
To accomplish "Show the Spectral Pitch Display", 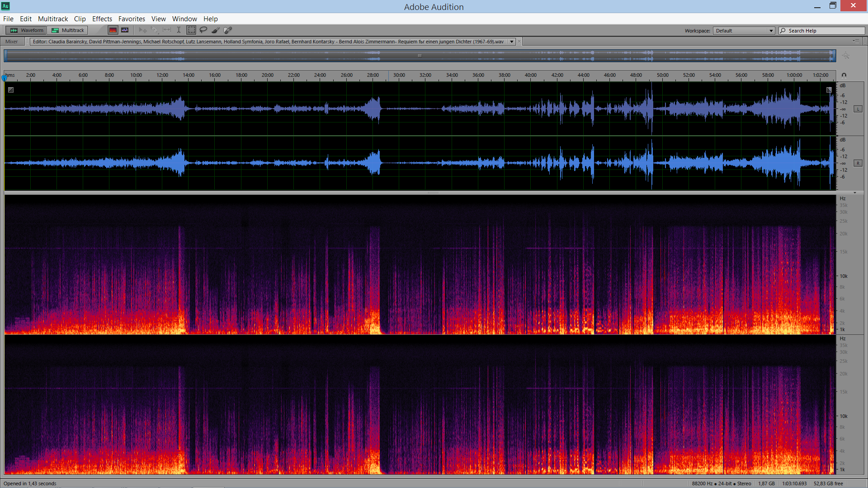I will pyautogui.click(x=125, y=30).
